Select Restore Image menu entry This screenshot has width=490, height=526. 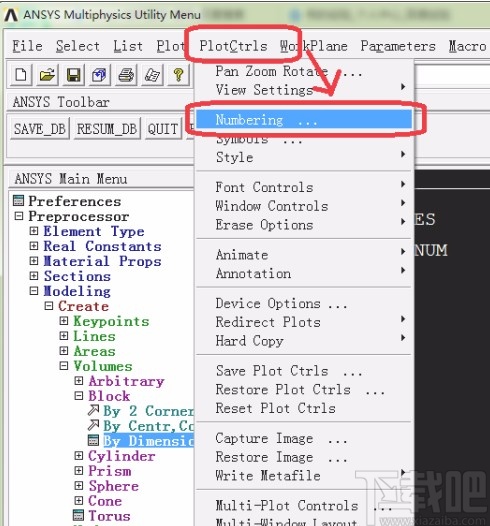coord(304,457)
